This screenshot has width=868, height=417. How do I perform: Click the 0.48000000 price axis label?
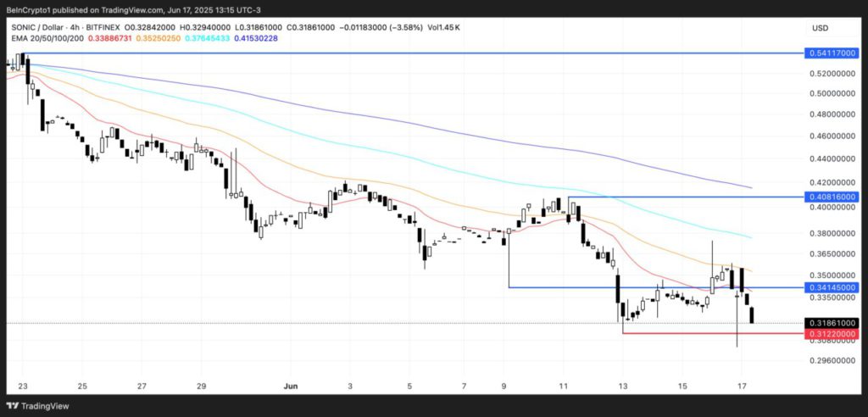[833, 114]
